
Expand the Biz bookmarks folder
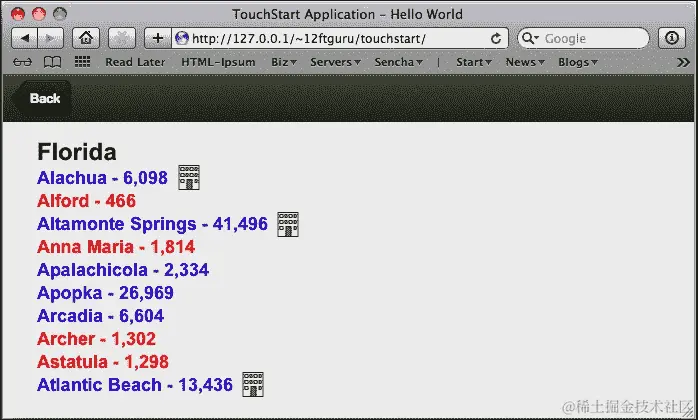coord(284,62)
